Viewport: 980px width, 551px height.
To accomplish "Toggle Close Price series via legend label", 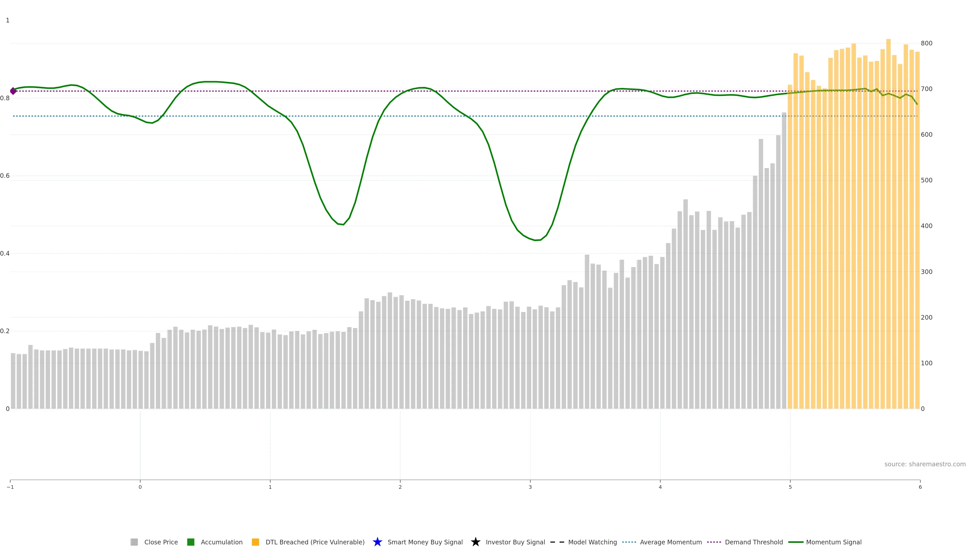I will 161,542.
